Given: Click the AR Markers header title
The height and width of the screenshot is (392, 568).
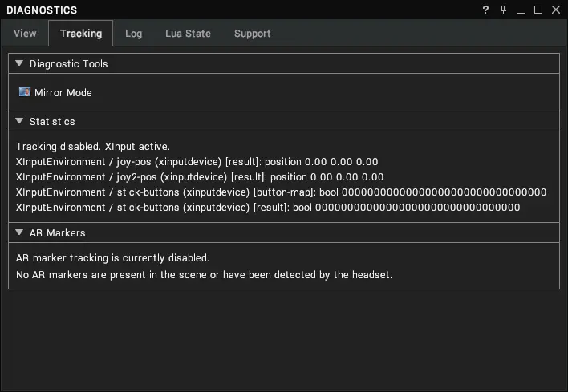Looking at the screenshot, I should 57,232.
